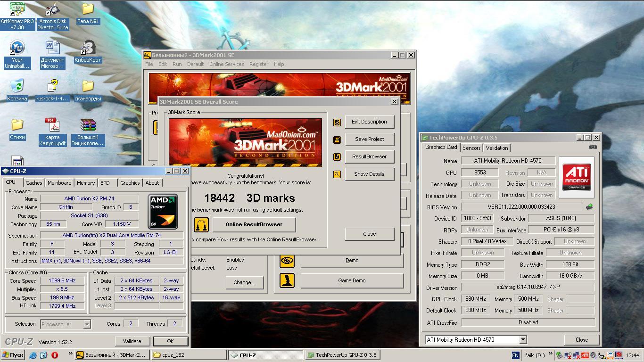The height and width of the screenshot is (362, 644).
Task: Click the GPU Clock 680 MHz field
Action: (x=475, y=299)
